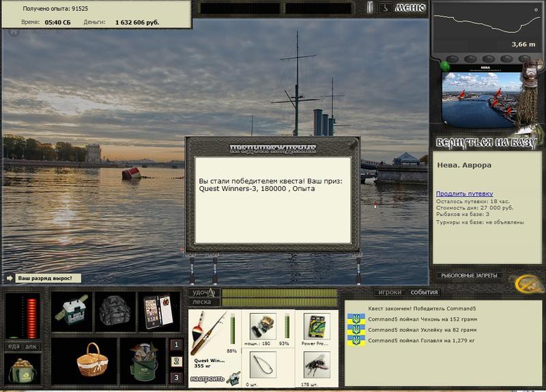Click 'Рыбаков на базе: 3' line

pyautogui.click(x=463, y=214)
